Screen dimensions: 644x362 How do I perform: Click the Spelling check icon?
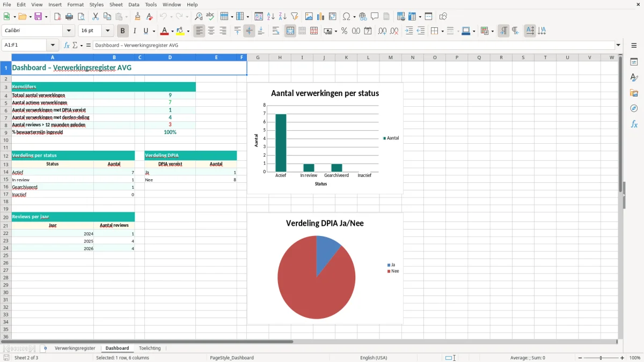click(210, 17)
